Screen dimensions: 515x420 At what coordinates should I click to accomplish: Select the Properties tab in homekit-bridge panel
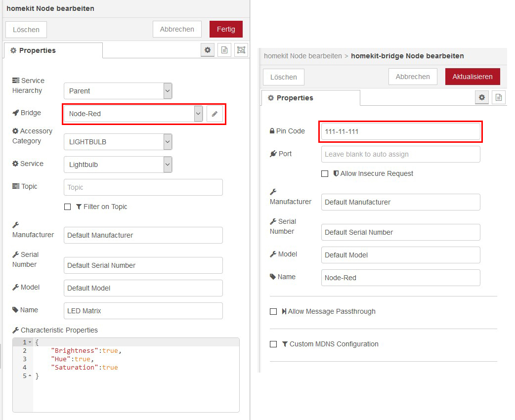tap(311, 98)
